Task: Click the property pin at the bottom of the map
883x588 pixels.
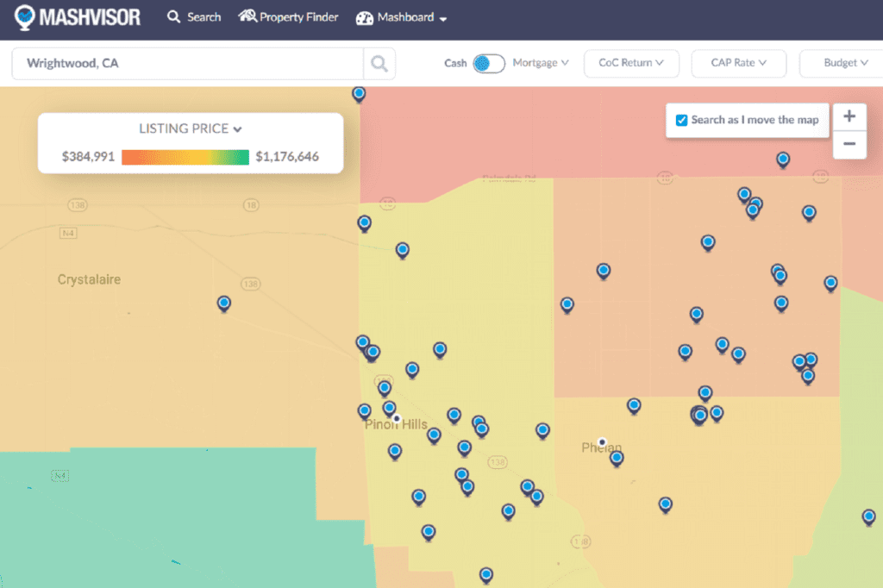Action: (485, 574)
